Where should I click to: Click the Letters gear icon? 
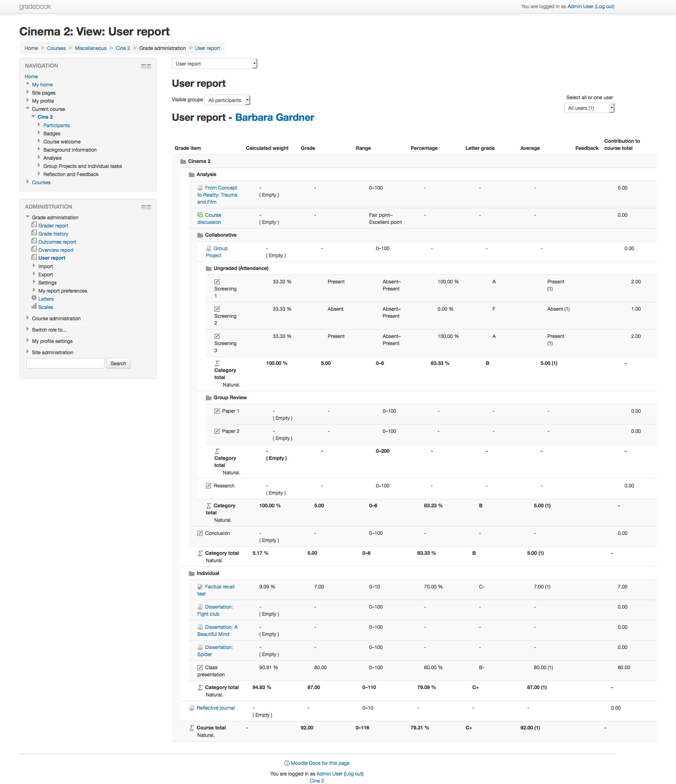(34, 298)
